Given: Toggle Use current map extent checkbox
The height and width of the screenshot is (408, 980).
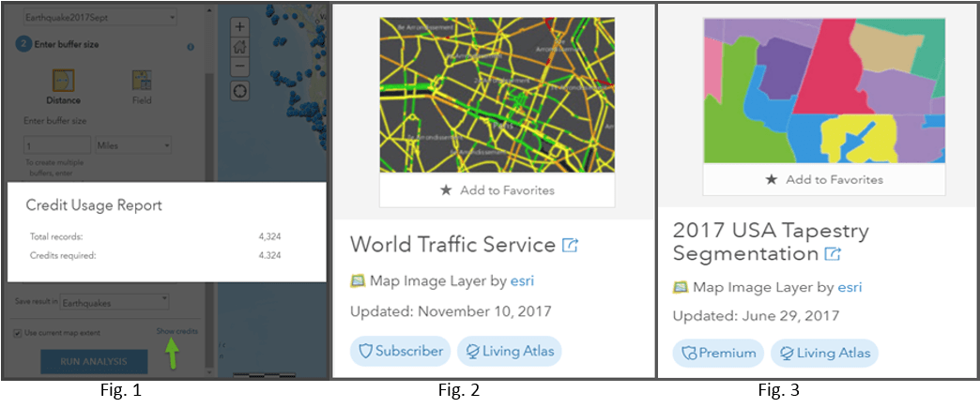Looking at the screenshot, I should pos(18,333).
